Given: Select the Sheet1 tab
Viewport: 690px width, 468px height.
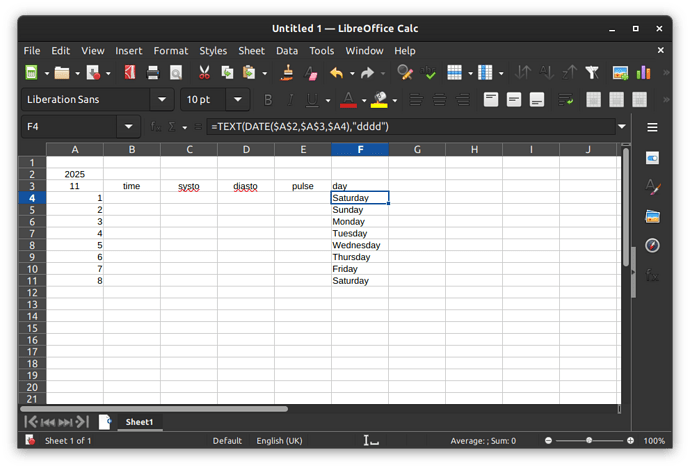Looking at the screenshot, I should [x=138, y=422].
